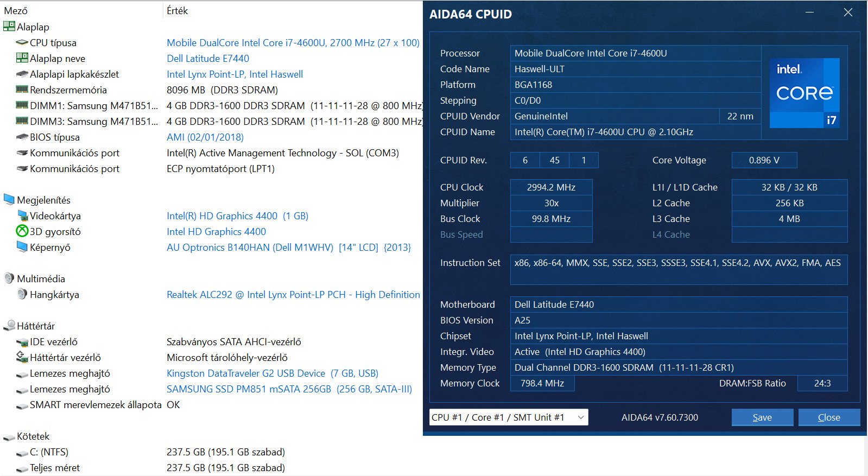This screenshot has width=868, height=476.
Task: Click the Háttértár storage category icon
Action: (9, 326)
